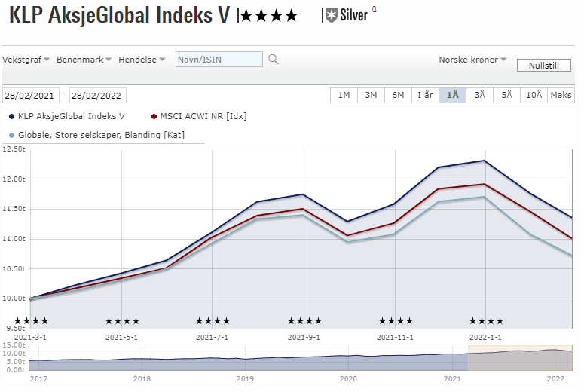Image resolution: width=584 pixels, height=392 pixels.
Task: Click the star rating marker at 2021-3-1
Action: (32, 321)
